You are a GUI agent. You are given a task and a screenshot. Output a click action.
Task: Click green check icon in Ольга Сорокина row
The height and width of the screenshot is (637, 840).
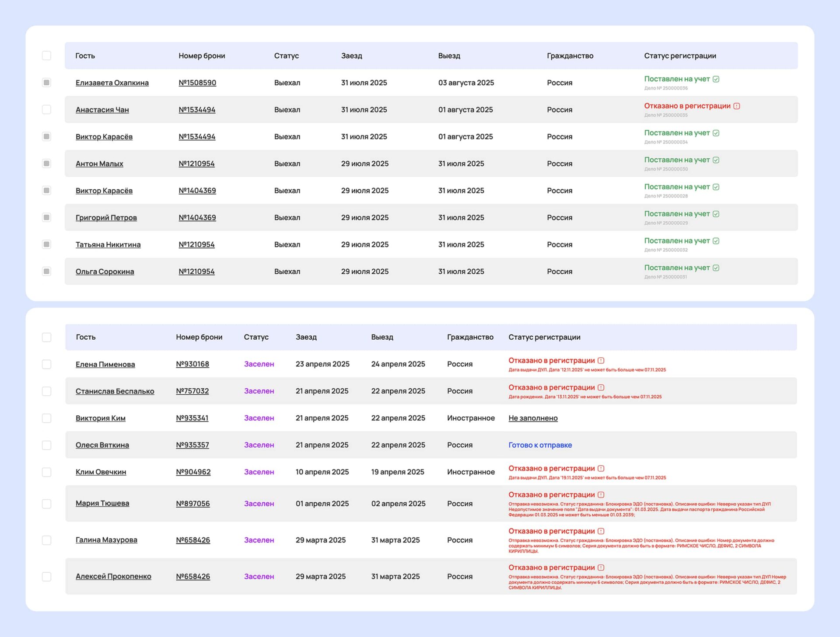click(x=716, y=268)
